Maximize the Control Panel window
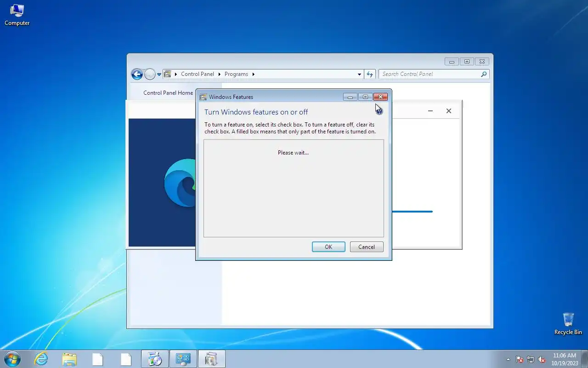The height and width of the screenshot is (368, 588). click(x=467, y=62)
